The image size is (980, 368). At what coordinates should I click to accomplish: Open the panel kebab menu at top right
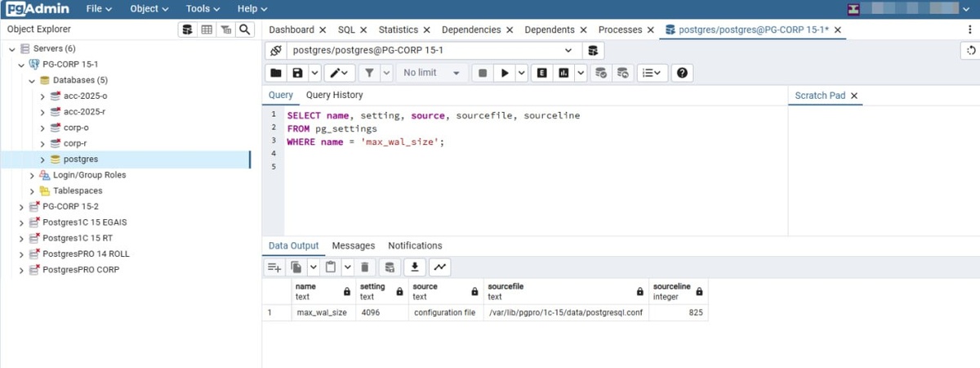point(969,29)
